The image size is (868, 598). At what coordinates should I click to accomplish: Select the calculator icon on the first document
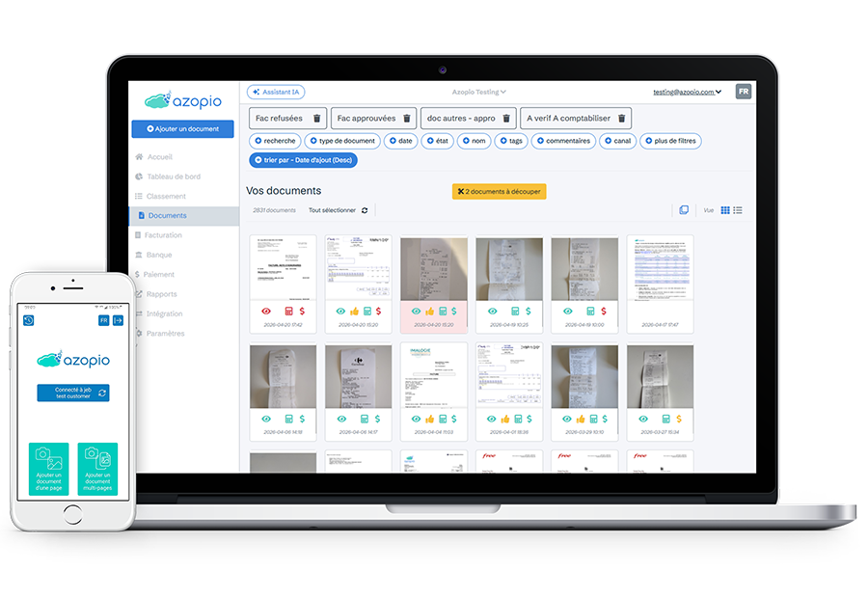pos(286,312)
